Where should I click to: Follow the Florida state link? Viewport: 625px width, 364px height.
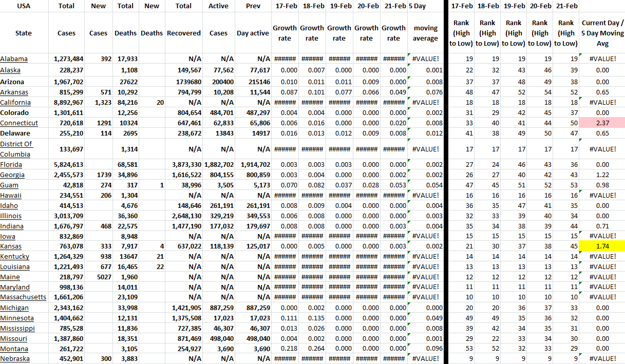pos(11,165)
